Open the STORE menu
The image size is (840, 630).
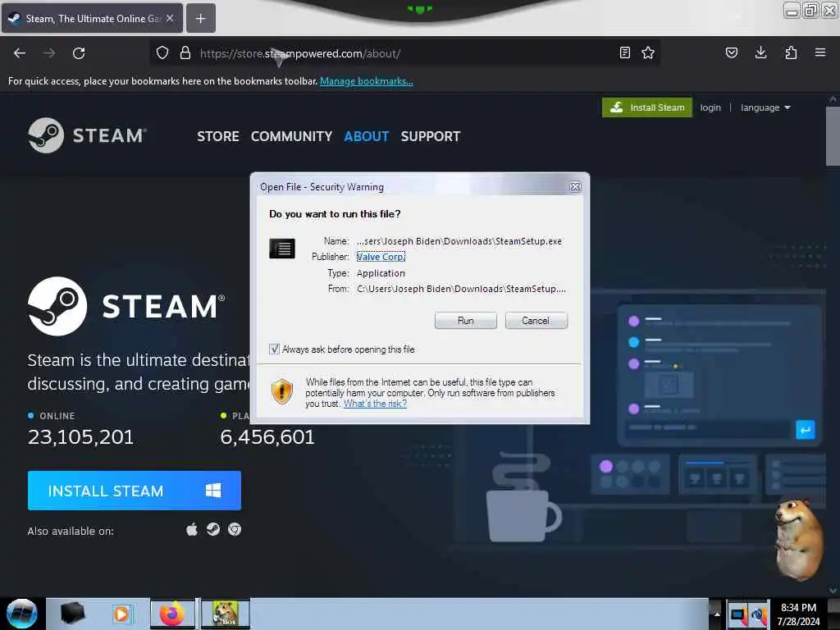(218, 137)
